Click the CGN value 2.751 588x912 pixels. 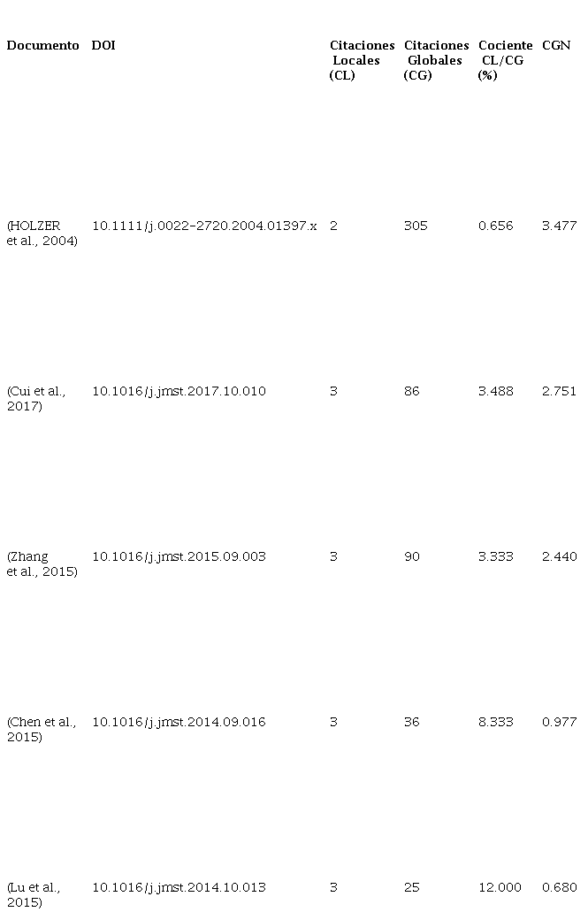pos(559,391)
